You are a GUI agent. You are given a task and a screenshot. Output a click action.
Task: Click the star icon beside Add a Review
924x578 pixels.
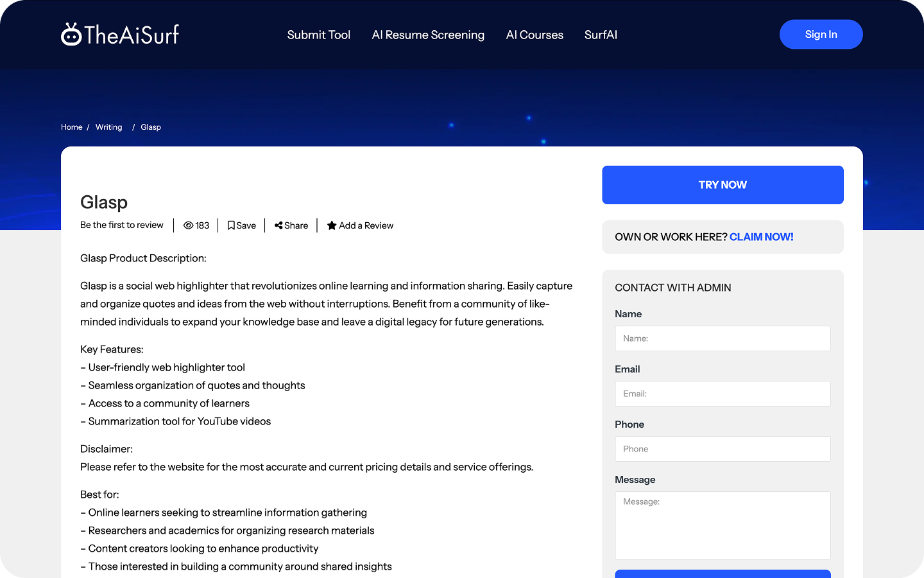point(332,225)
